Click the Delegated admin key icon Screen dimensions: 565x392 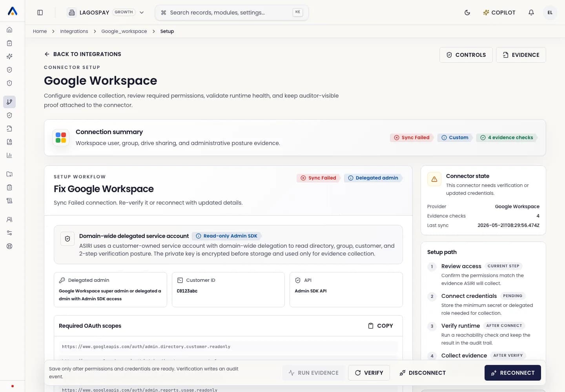[62, 280]
